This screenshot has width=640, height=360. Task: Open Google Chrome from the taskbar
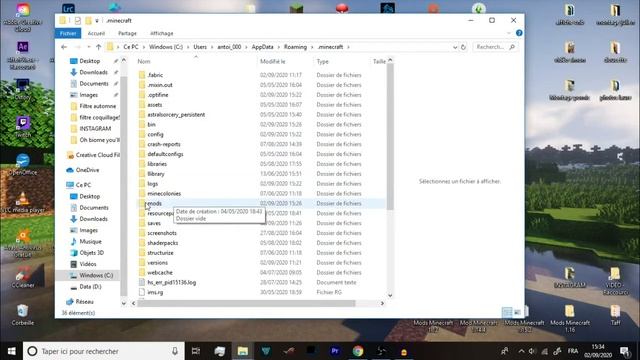(358, 351)
